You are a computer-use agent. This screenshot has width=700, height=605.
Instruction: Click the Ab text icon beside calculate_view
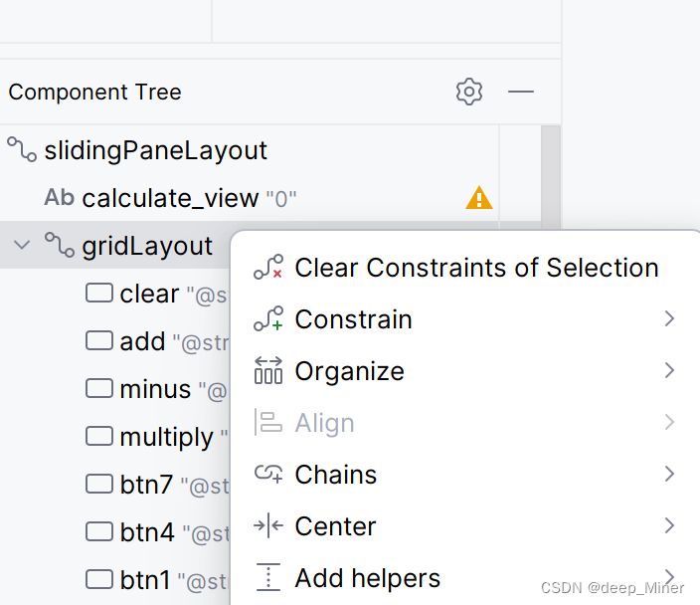pos(59,197)
